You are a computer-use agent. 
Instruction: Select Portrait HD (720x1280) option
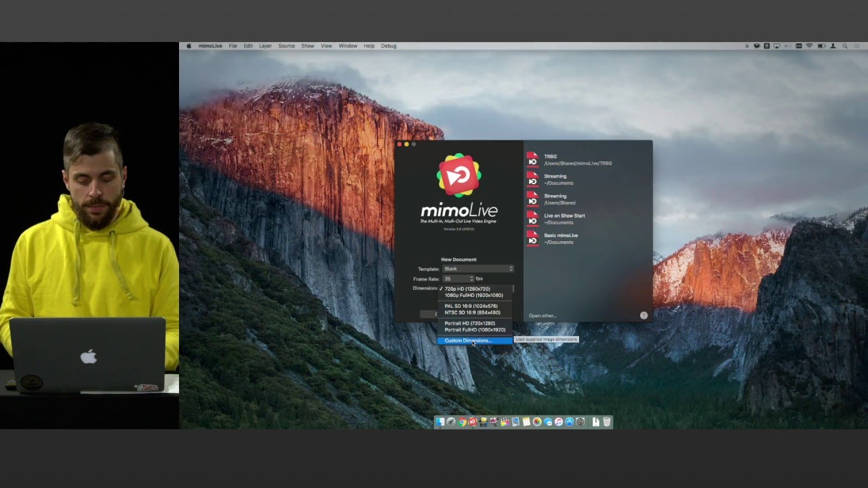tap(475, 323)
